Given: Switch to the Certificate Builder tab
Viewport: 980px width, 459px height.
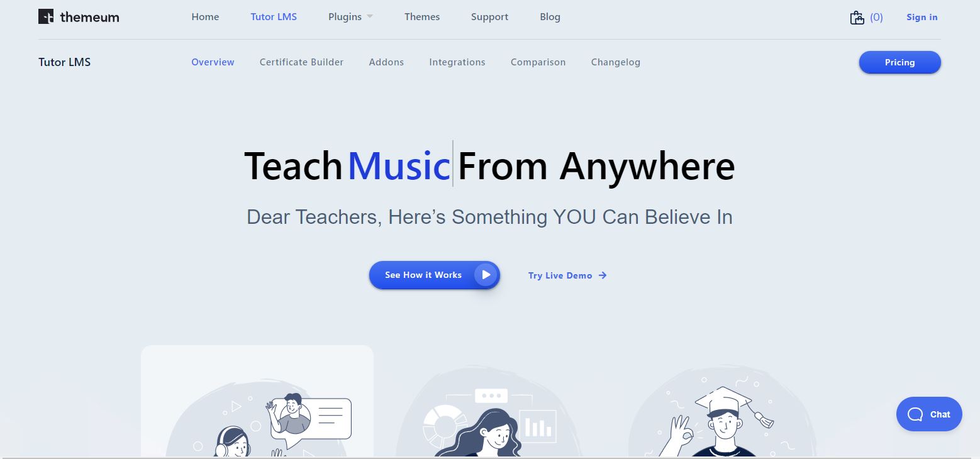Looking at the screenshot, I should pyautogui.click(x=301, y=62).
